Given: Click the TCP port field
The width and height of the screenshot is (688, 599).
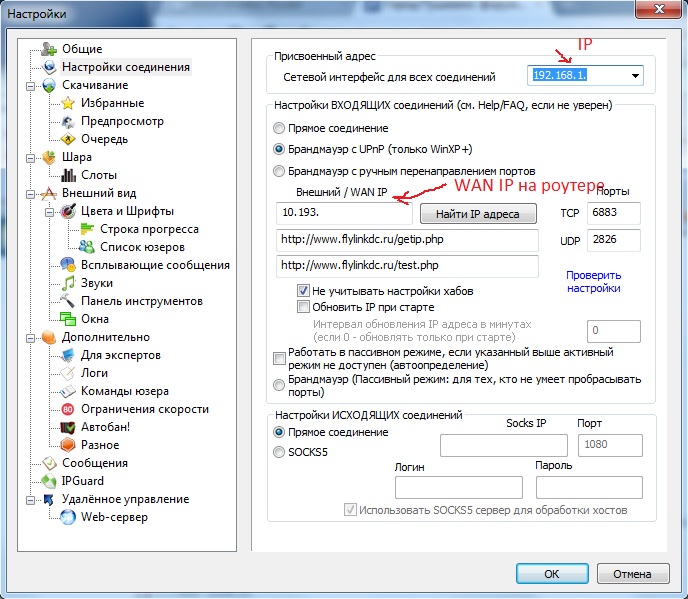Looking at the screenshot, I should 614,213.
